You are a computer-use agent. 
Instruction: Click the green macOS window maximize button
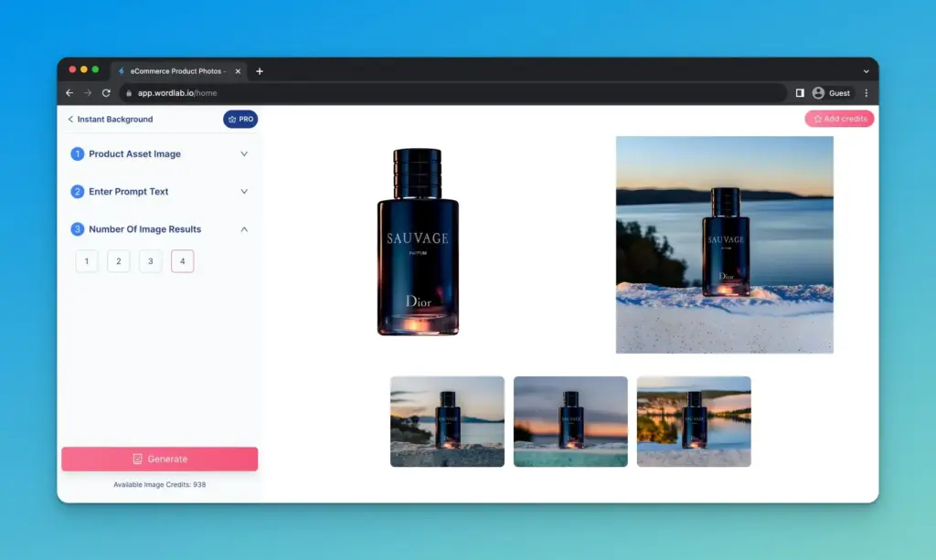tap(95, 69)
